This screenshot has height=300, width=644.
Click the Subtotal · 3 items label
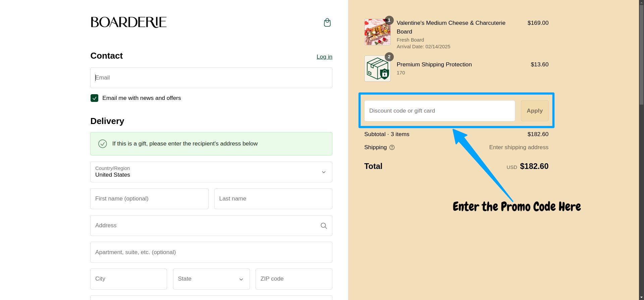coord(387,134)
